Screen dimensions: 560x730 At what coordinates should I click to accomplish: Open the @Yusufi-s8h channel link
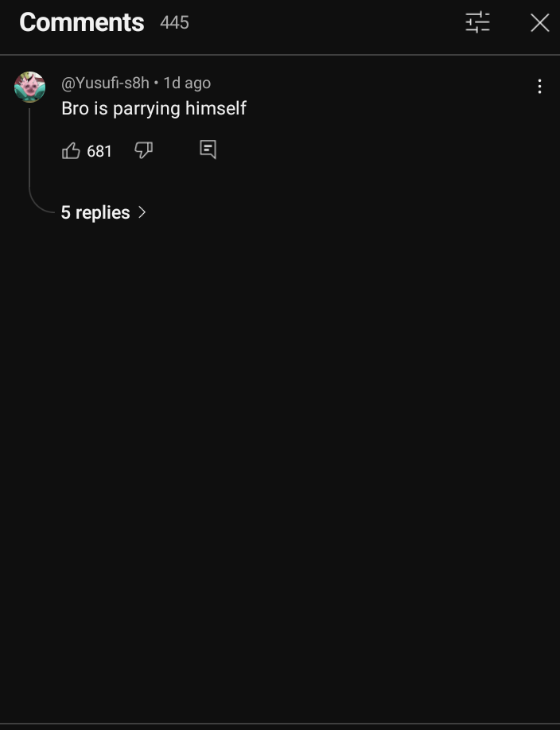105,83
